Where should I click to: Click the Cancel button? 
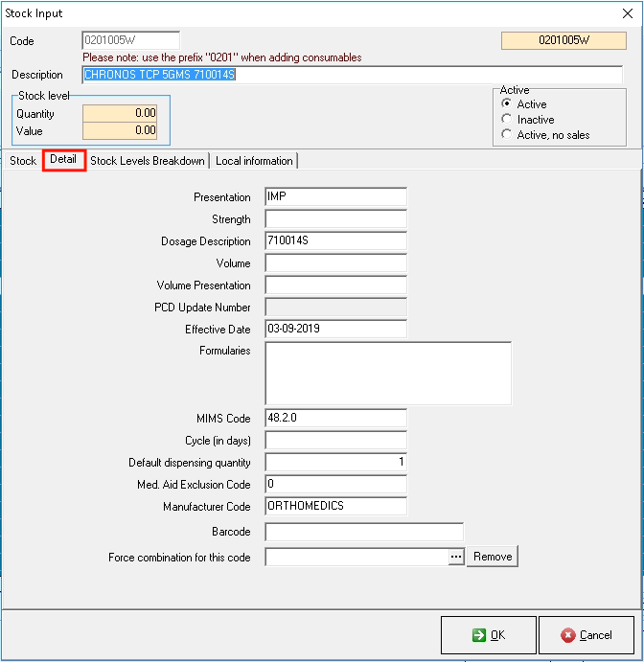pos(586,634)
